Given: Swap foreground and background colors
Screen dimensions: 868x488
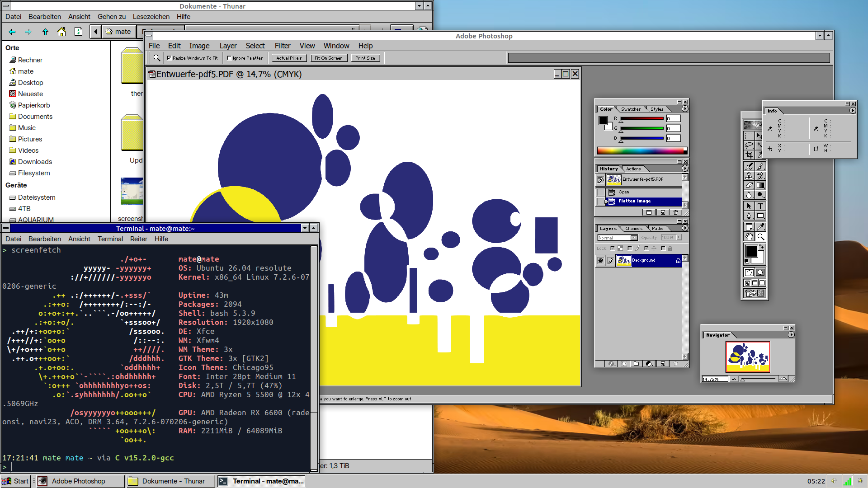Looking at the screenshot, I should [761, 247].
